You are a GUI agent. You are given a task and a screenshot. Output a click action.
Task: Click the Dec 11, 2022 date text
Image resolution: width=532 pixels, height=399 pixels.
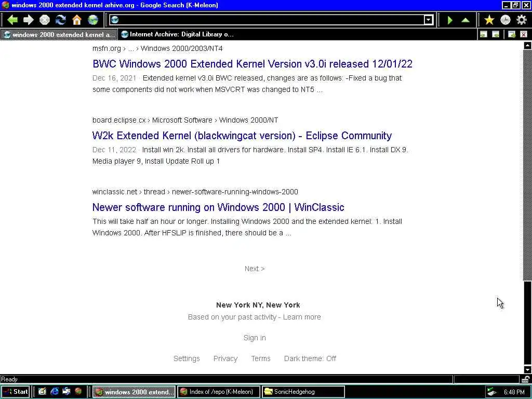(114, 150)
